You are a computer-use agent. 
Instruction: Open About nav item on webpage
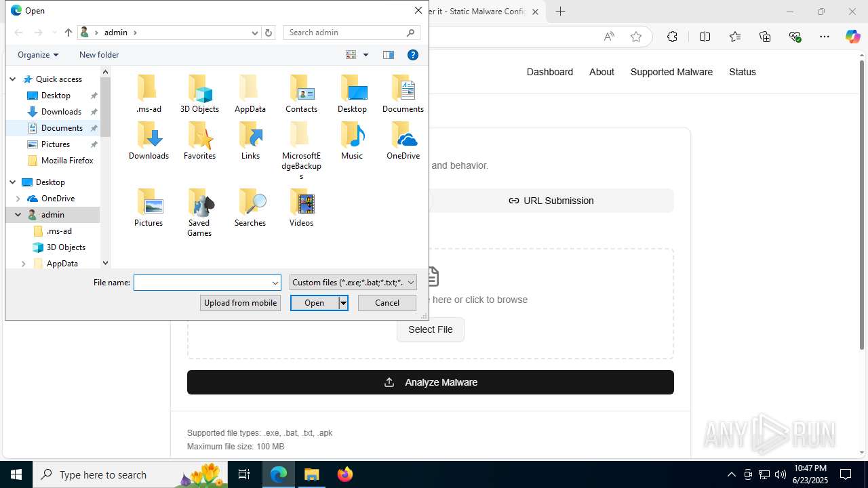coord(601,72)
